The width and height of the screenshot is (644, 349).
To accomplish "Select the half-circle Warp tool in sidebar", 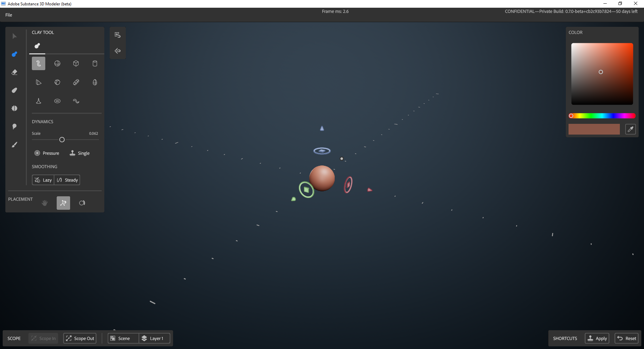I will [14, 108].
